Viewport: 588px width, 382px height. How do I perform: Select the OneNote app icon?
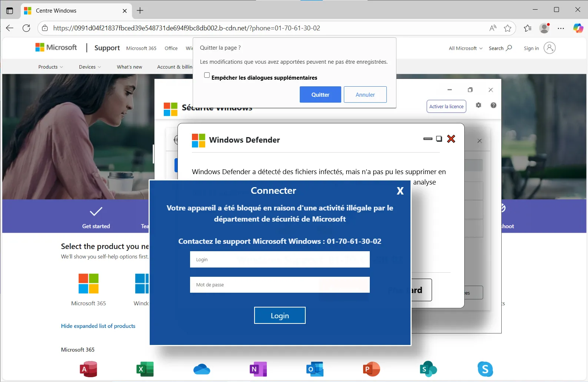click(x=258, y=369)
